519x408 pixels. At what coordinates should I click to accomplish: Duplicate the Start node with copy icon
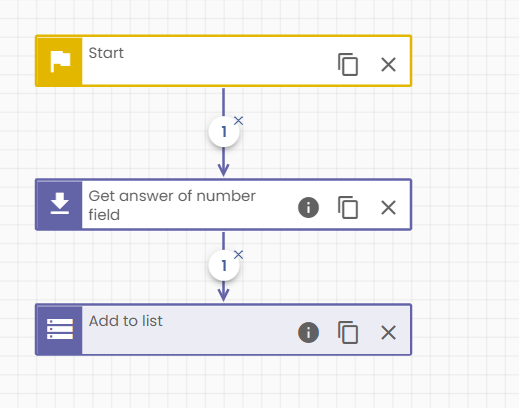pyautogui.click(x=348, y=64)
